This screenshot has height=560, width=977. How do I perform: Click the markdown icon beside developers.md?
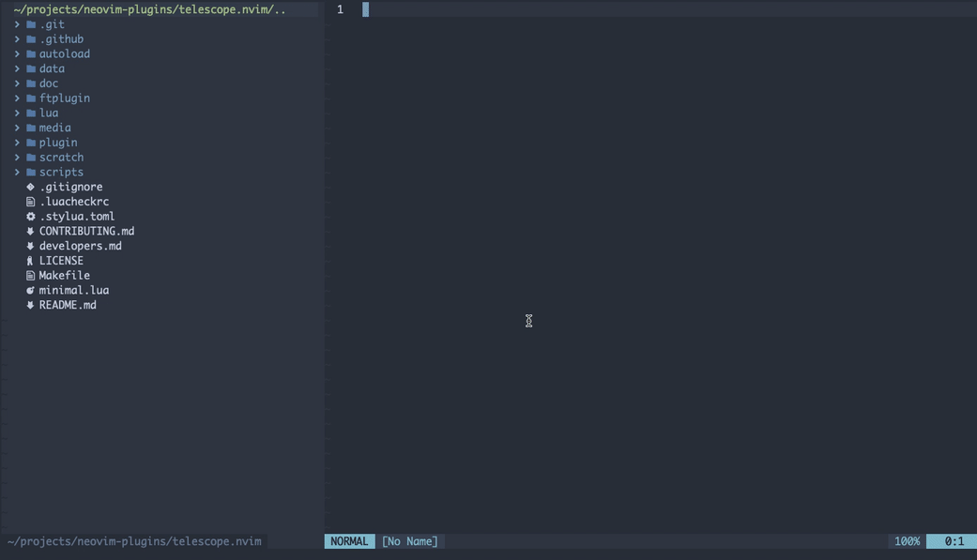point(30,246)
